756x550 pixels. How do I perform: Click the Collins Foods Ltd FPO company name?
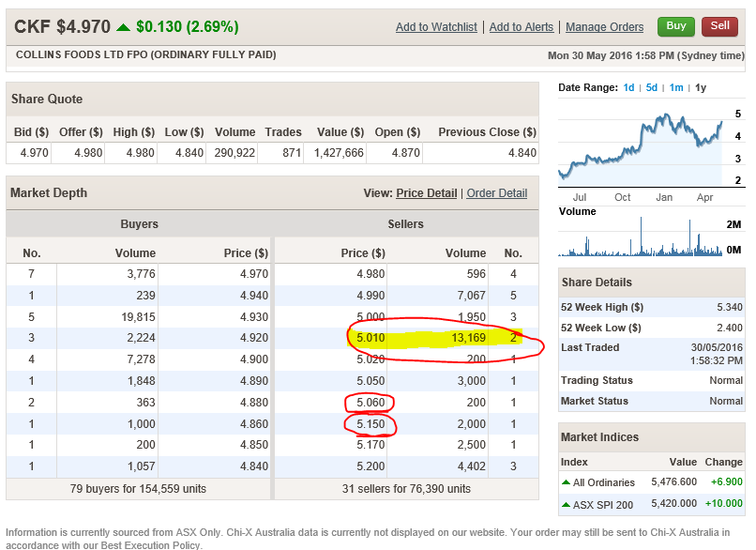146,54
